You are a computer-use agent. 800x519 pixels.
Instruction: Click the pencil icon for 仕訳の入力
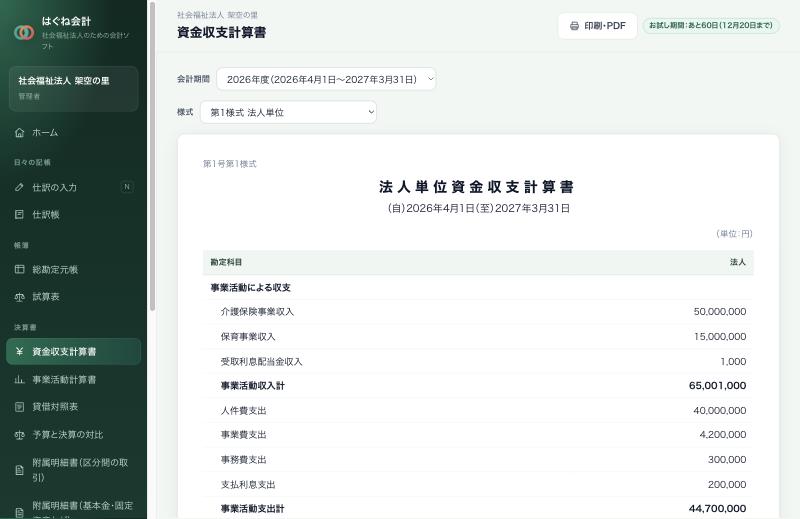coord(19,187)
